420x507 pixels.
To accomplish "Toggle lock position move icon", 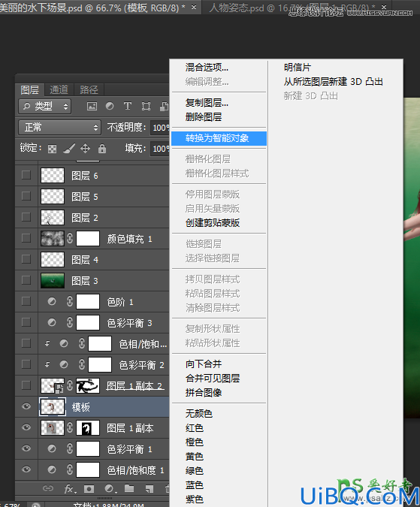I will point(85,149).
